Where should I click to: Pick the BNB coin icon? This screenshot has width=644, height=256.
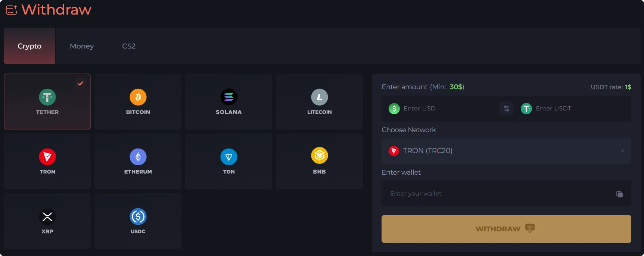click(x=320, y=156)
